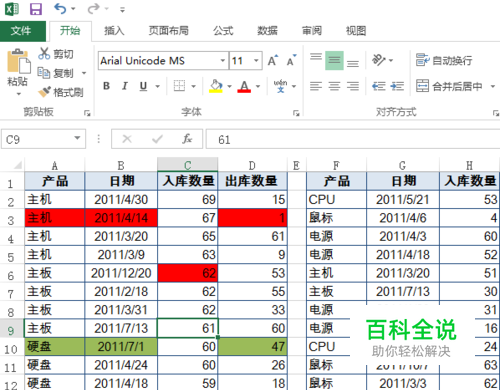This screenshot has height=390, width=500.
Task: Click the decrease font size icon
Action: click(291, 61)
